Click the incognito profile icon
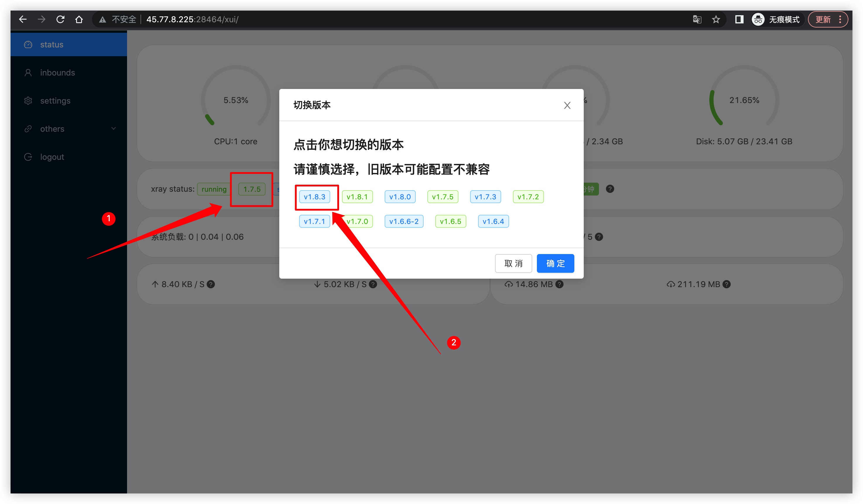Viewport: 863px width, 504px height. point(758,20)
